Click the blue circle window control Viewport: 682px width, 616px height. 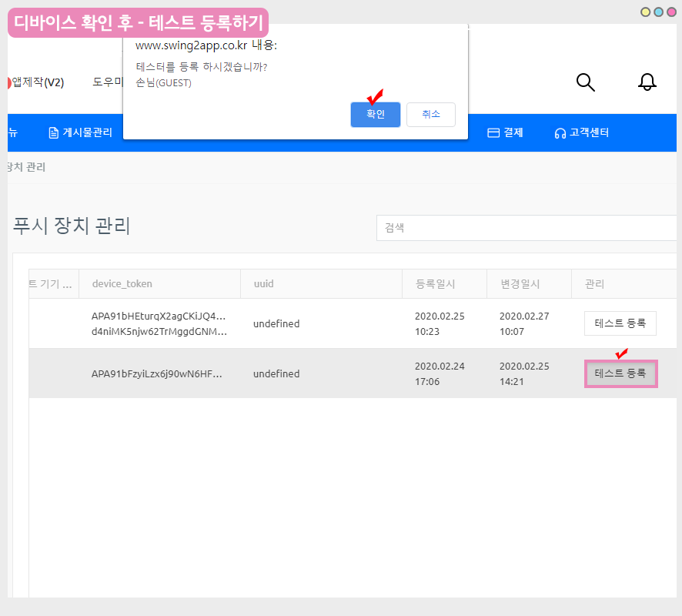pyautogui.click(x=658, y=12)
